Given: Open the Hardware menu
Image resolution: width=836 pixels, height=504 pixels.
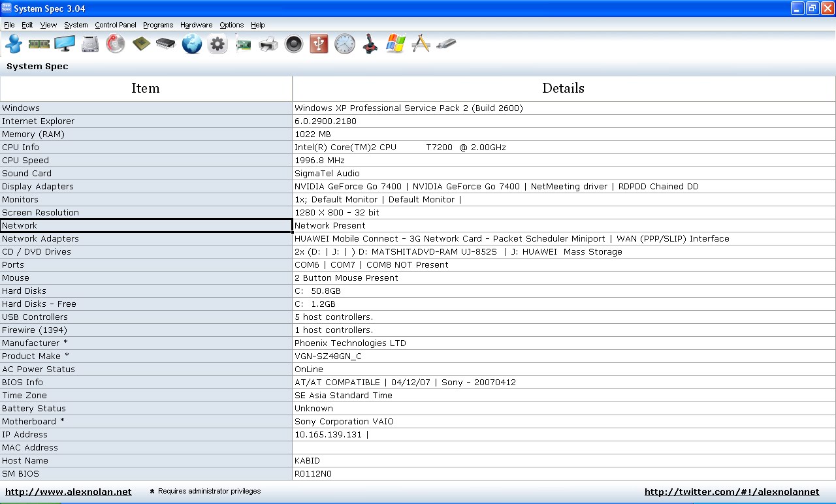Looking at the screenshot, I should pos(196,25).
